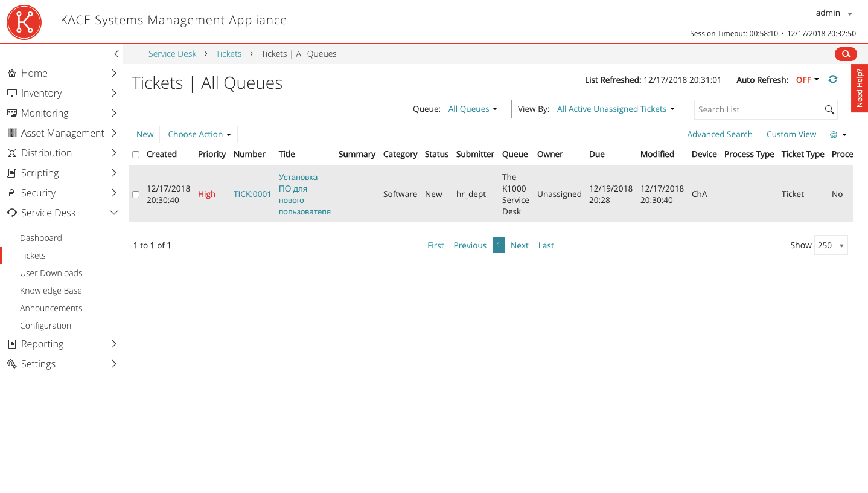Collapse the sidebar with the chevron
The image size is (868, 493).
[116, 54]
